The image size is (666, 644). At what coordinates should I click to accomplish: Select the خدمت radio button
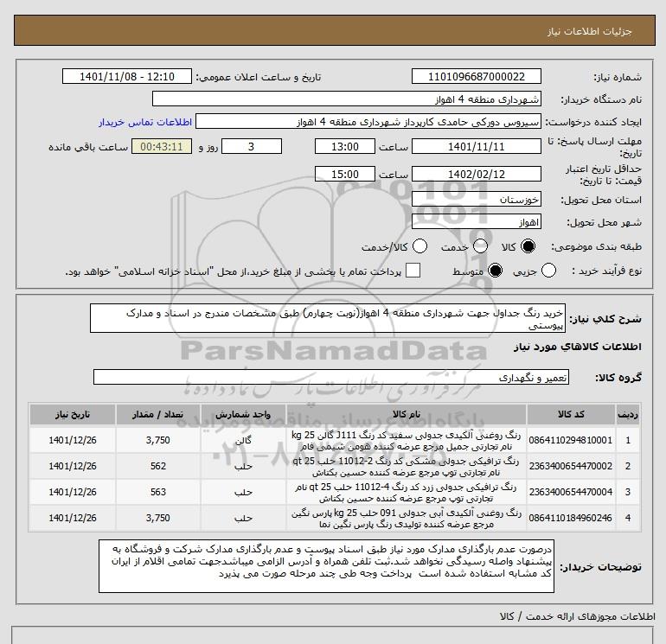pyautogui.click(x=480, y=246)
